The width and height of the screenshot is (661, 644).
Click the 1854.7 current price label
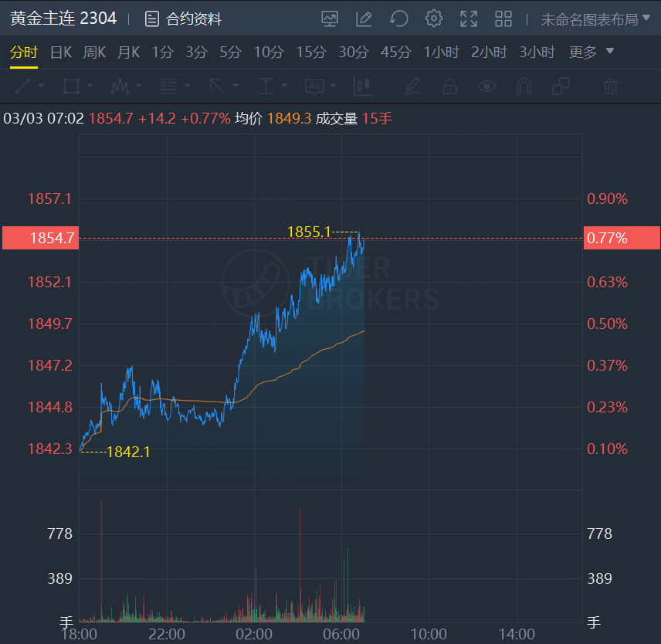click(x=39, y=238)
